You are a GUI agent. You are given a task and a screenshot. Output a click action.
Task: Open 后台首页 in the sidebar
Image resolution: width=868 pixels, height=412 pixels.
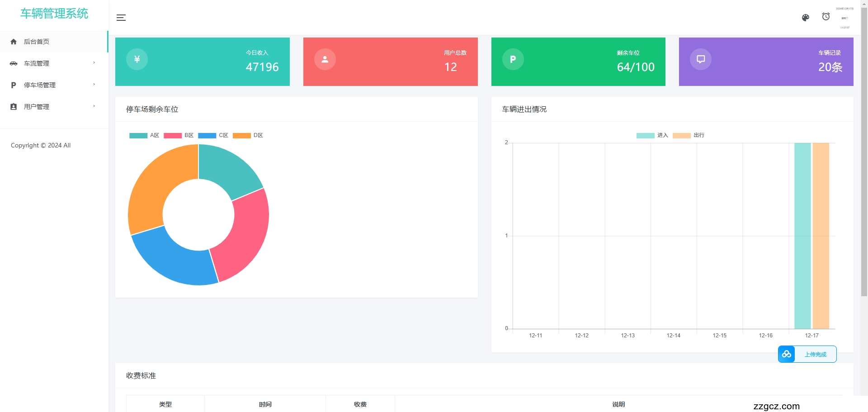pos(36,42)
